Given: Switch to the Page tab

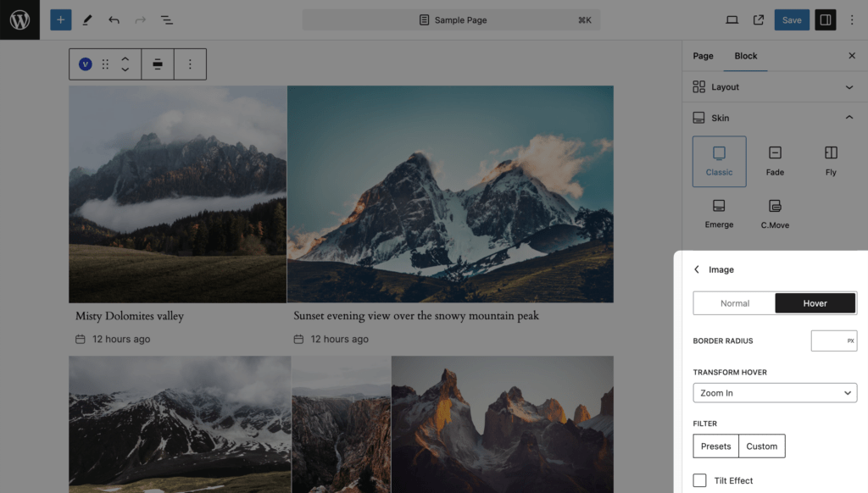Looking at the screenshot, I should (x=703, y=56).
